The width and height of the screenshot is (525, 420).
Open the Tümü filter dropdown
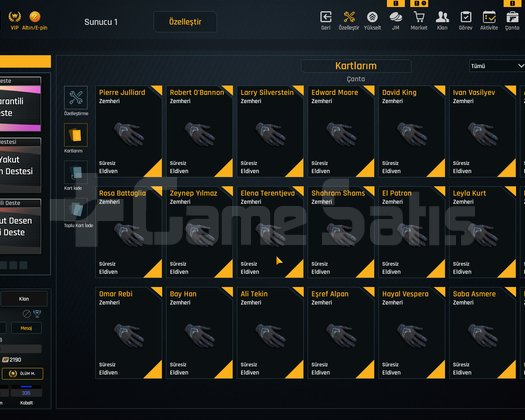pyautogui.click(x=497, y=66)
